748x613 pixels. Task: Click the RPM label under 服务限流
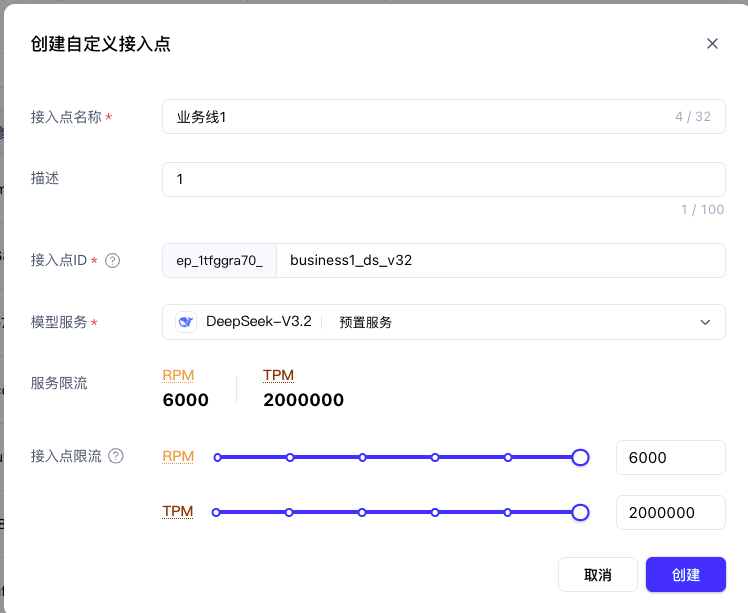click(178, 375)
